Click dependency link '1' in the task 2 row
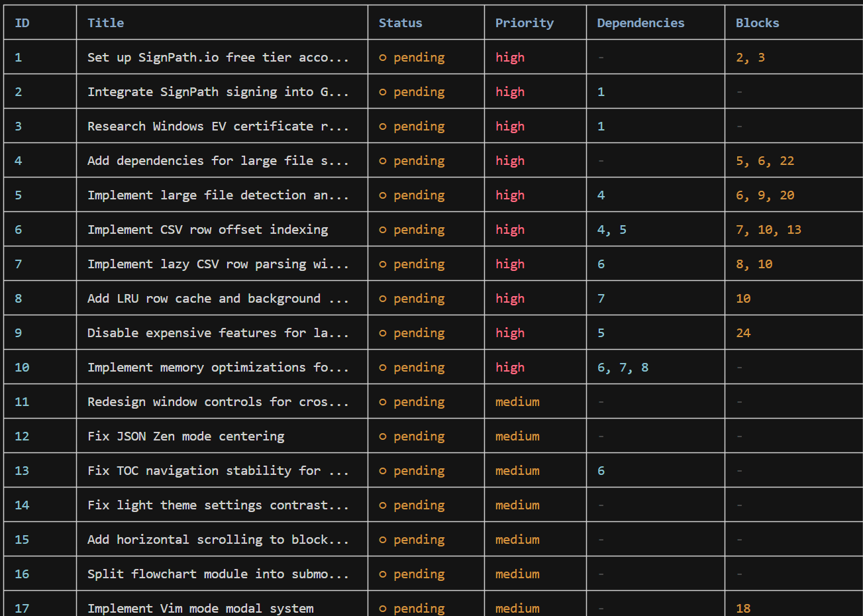 [600, 91]
